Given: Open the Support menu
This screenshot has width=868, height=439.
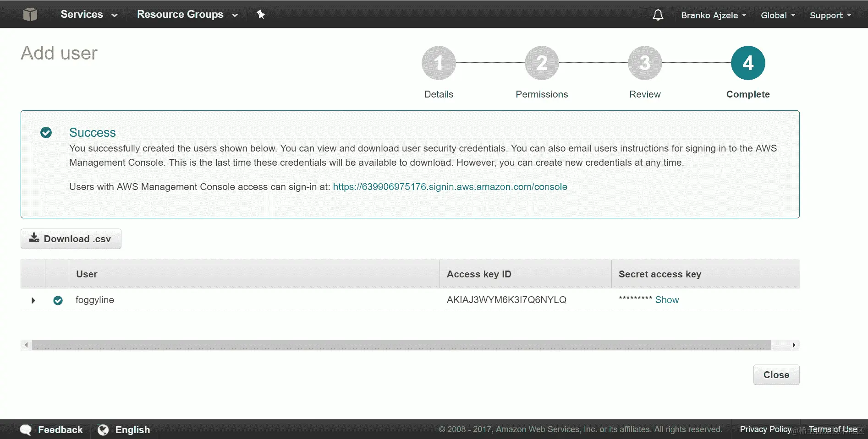Looking at the screenshot, I should pyautogui.click(x=830, y=15).
